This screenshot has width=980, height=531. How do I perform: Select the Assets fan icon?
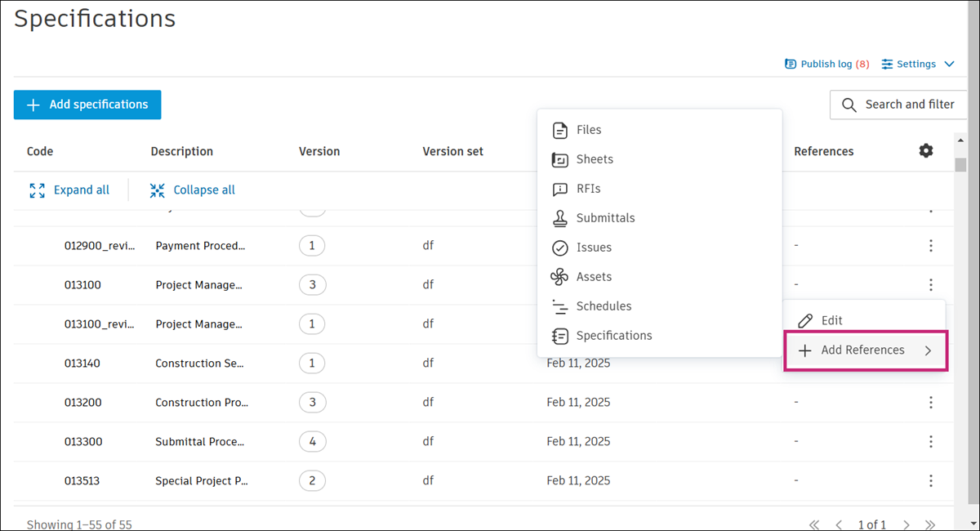tap(560, 277)
